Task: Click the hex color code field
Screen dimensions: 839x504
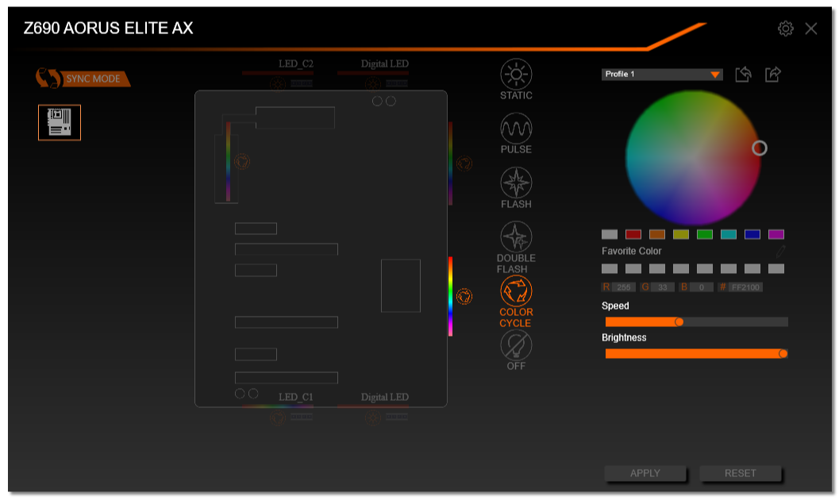Action: pyautogui.click(x=745, y=287)
